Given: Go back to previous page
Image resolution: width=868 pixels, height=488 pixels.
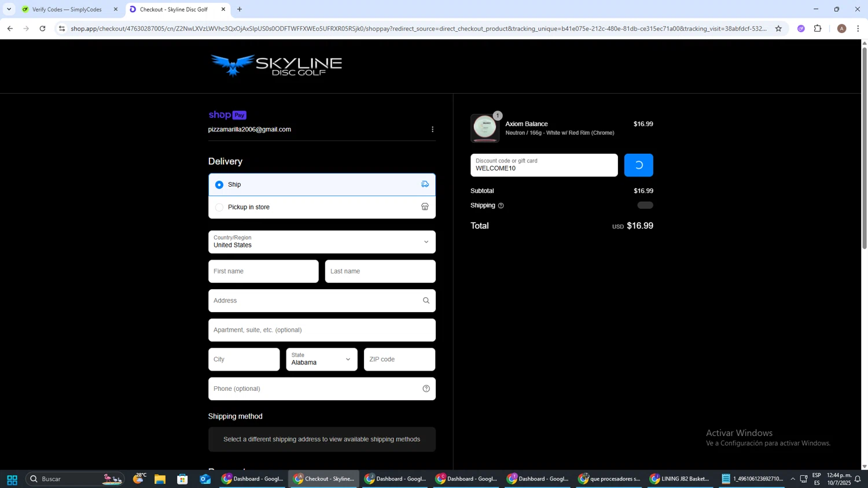Looking at the screenshot, I should point(10,28).
